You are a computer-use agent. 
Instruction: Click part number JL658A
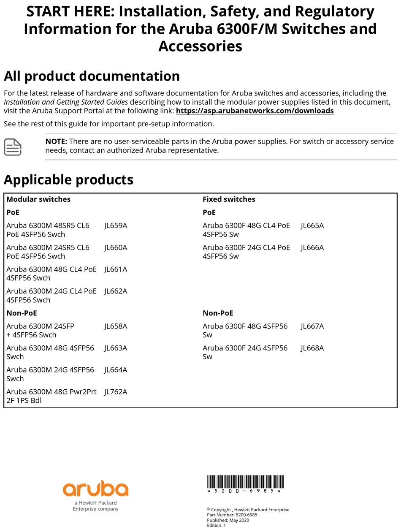coord(116,326)
